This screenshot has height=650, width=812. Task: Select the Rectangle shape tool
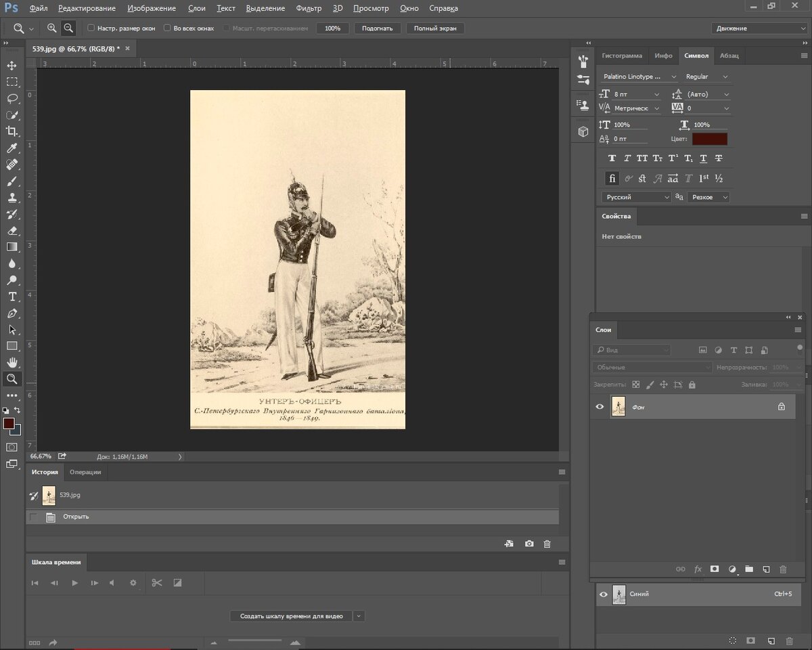pos(12,346)
